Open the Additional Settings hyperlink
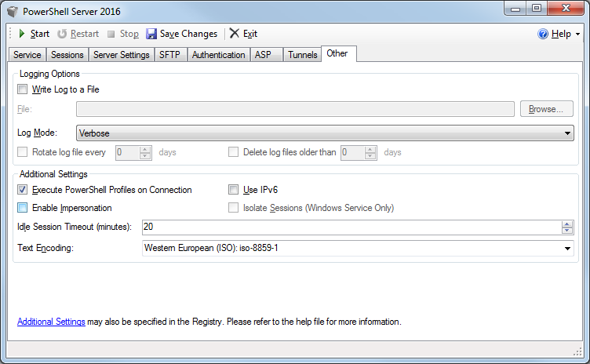 (x=51, y=322)
